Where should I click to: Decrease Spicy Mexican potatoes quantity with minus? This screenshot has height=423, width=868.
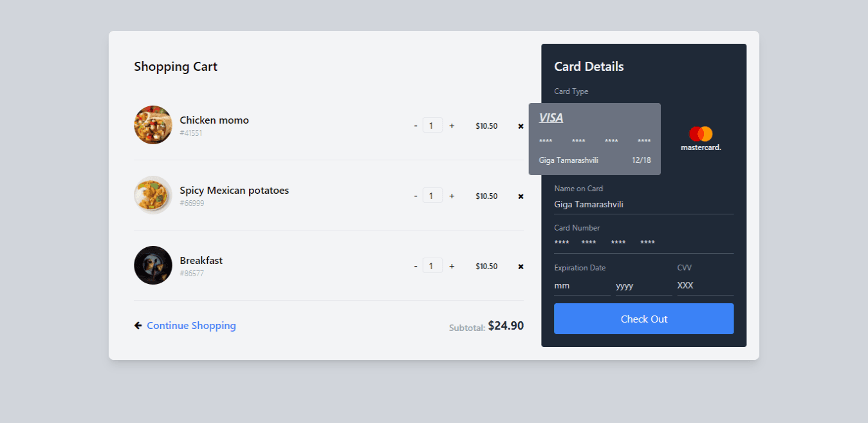pos(415,196)
